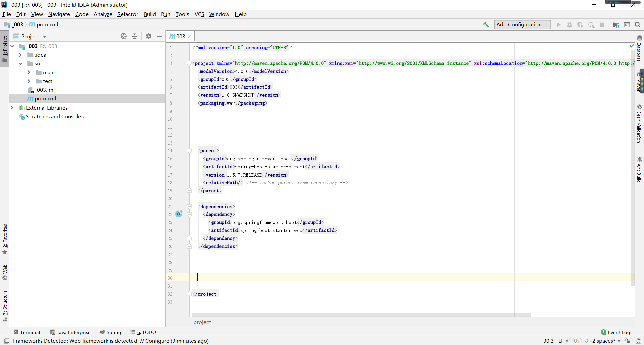This screenshot has height=345, width=644.
Task: Open the Ant Build tool window
Action: (x=639, y=169)
